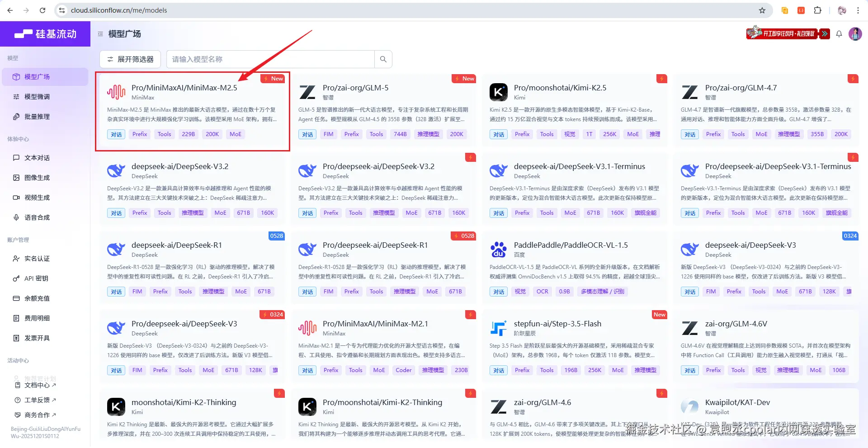Click Coder tag on MiniMax-M2.1 card
The image size is (868, 448).
click(403, 370)
